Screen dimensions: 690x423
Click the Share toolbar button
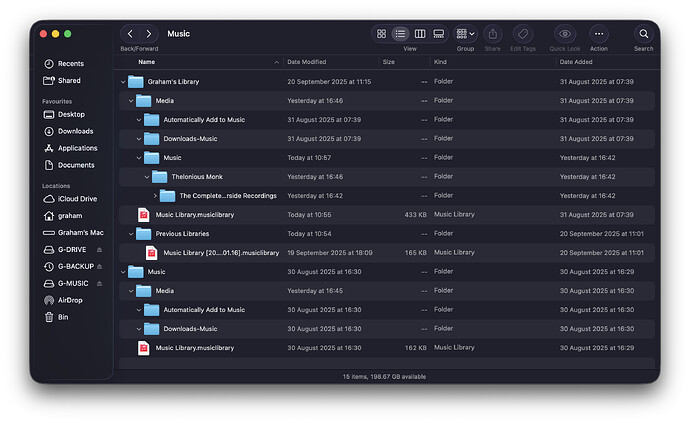coord(493,34)
